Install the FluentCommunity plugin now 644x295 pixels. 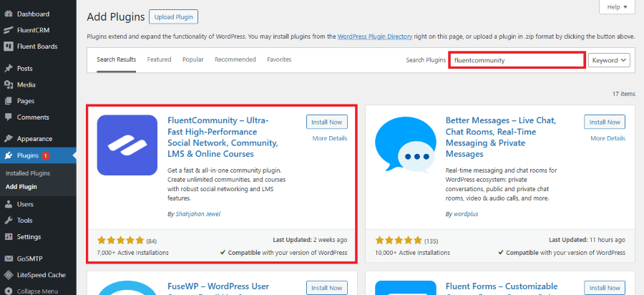click(327, 122)
